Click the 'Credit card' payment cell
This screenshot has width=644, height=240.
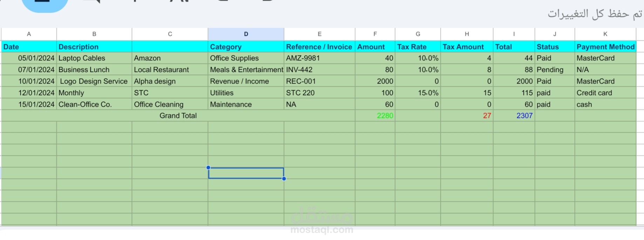click(605, 93)
